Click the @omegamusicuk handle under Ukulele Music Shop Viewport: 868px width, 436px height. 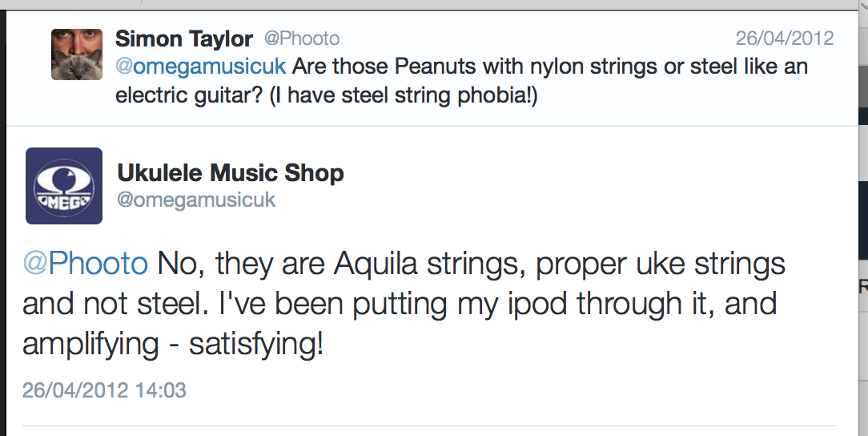pyautogui.click(x=196, y=200)
